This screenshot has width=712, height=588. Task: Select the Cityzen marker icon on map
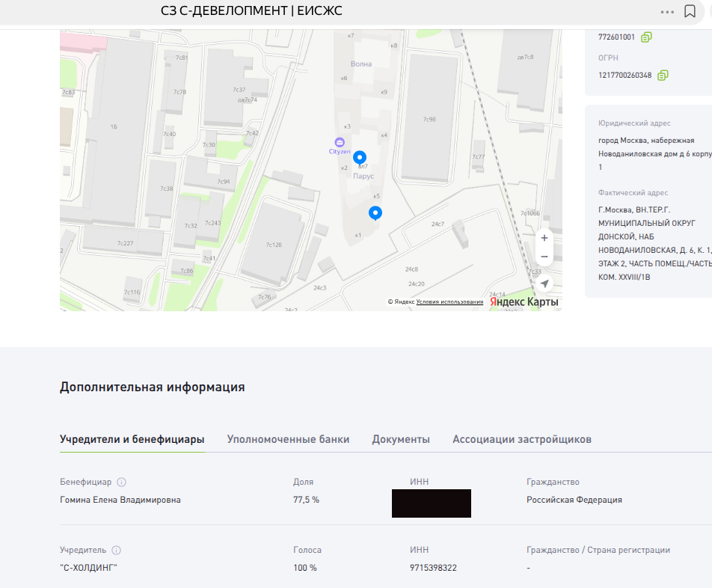point(340,142)
